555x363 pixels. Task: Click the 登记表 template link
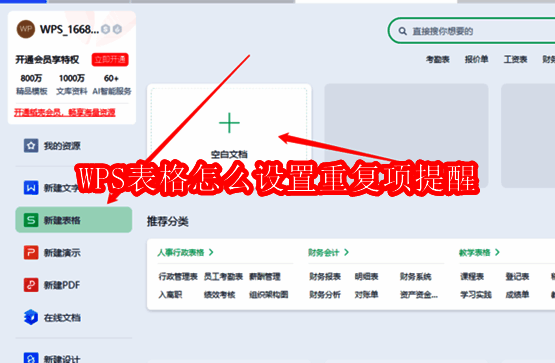pyautogui.click(x=517, y=277)
